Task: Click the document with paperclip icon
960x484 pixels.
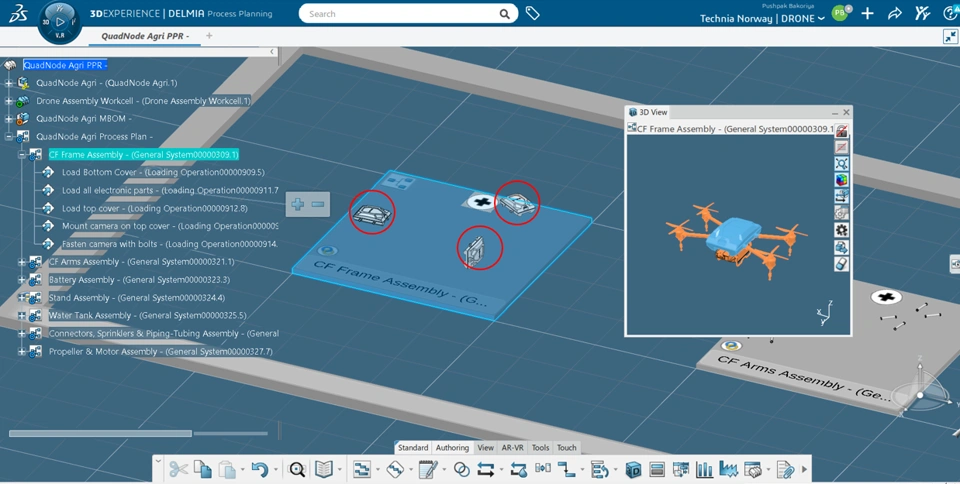Action: point(784,469)
